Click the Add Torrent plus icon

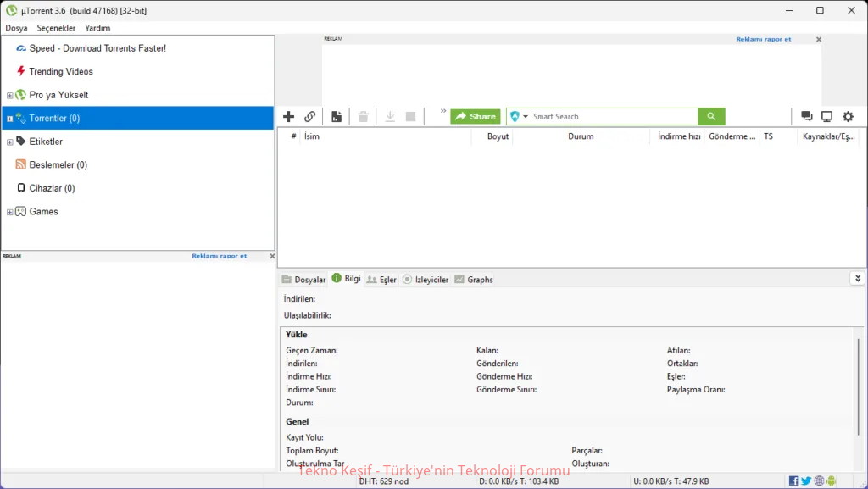(288, 117)
